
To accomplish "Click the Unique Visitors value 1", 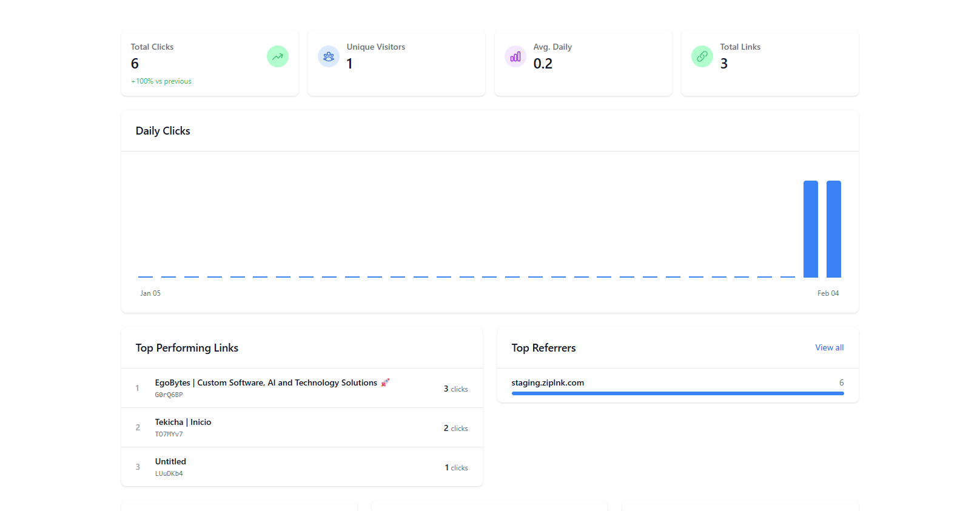I will coord(349,64).
